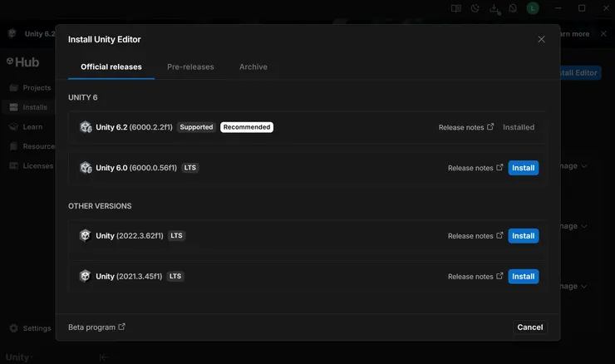
Task: Install Unity 6.0 (6000.0.56f1)
Action: tap(524, 168)
